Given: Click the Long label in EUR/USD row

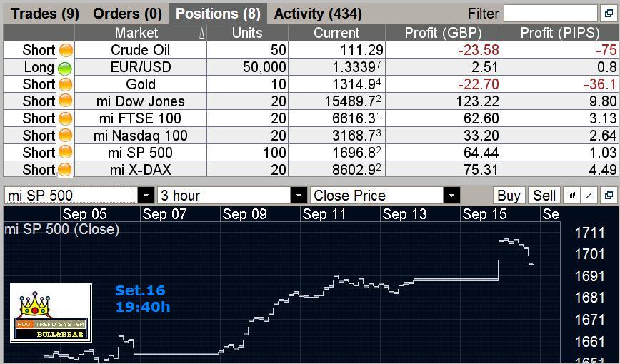Looking at the screenshot, I should [39, 67].
